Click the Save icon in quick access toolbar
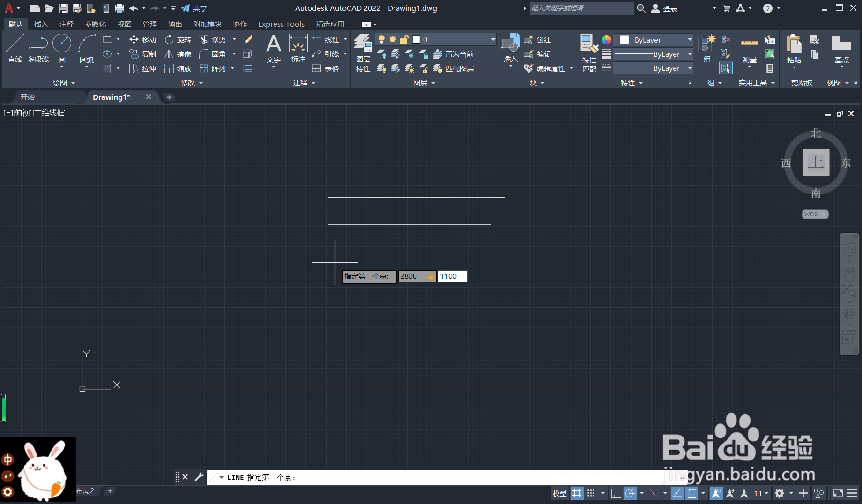Image resolution: width=862 pixels, height=504 pixels. [63, 8]
